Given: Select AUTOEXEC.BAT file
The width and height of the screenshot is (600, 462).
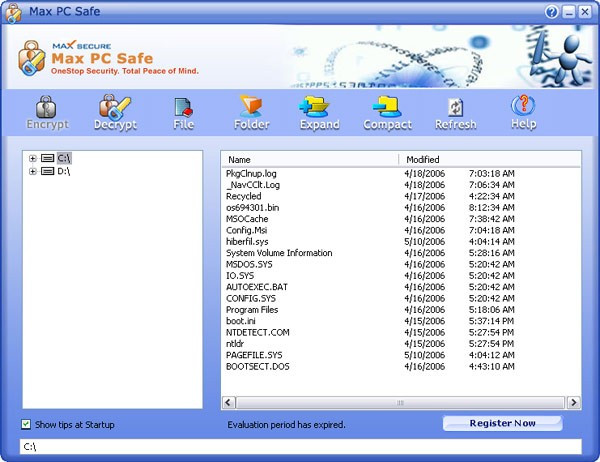Looking at the screenshot, I should pos(257,287).
